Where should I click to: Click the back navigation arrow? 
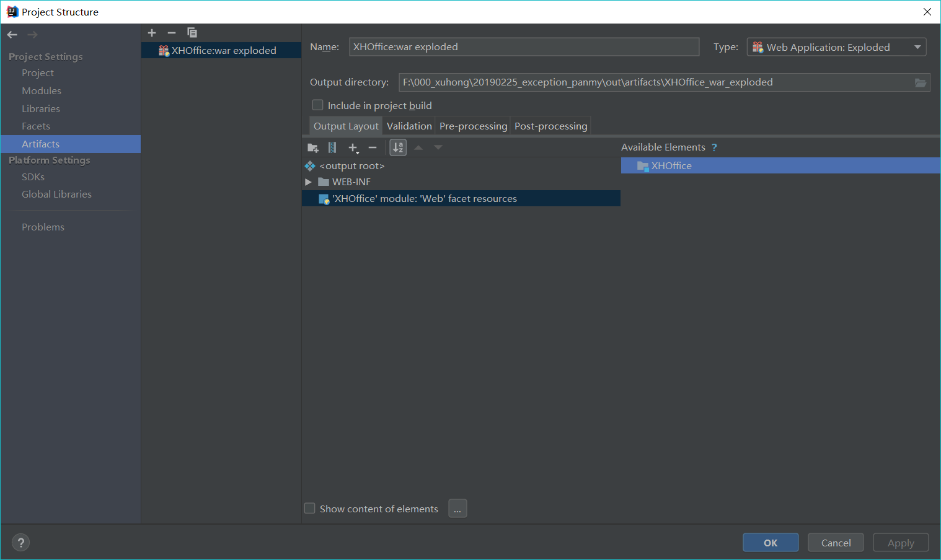(x=12, y=35)
